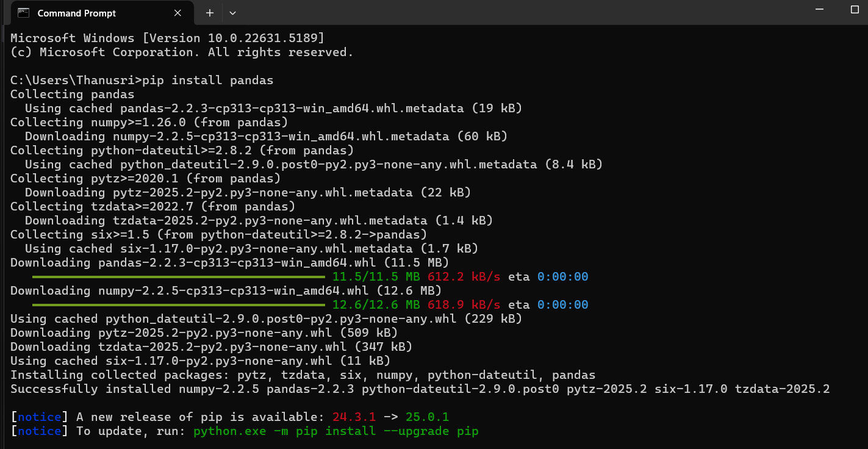Screen dimensions: 868x449
Task: Click the numpy download progress bar
Action: [x=179, y=305]
